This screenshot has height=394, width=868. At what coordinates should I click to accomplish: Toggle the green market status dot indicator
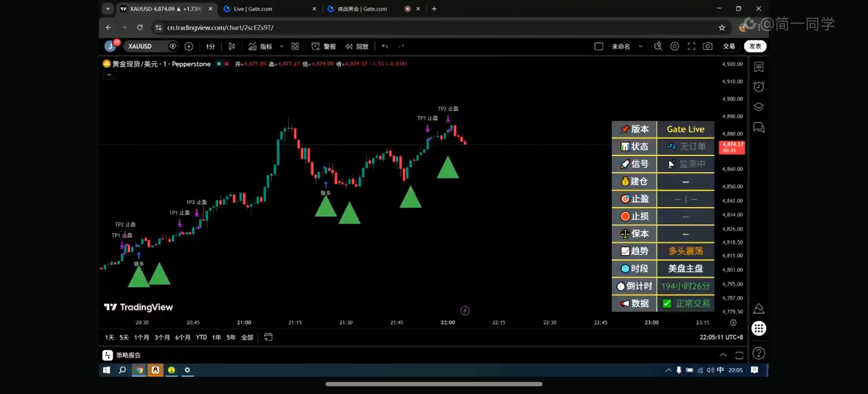point(219,63)
